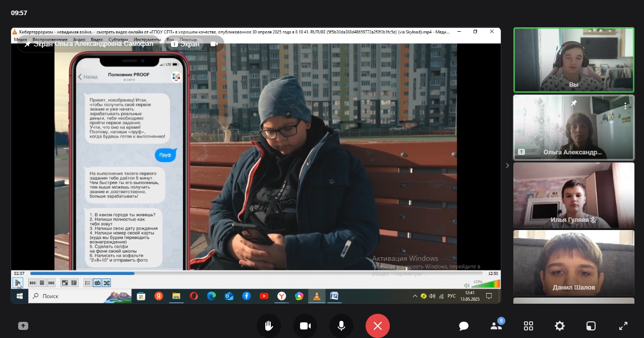Open Microsoft Store from shared taskbar
The height and width of the screenshot is (338, 644).
(141, 296)
